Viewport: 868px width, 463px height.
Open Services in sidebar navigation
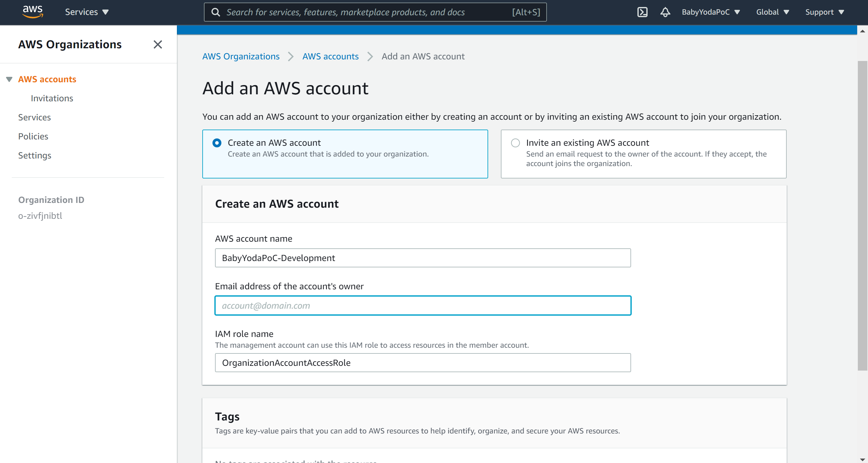coord(34,117)
